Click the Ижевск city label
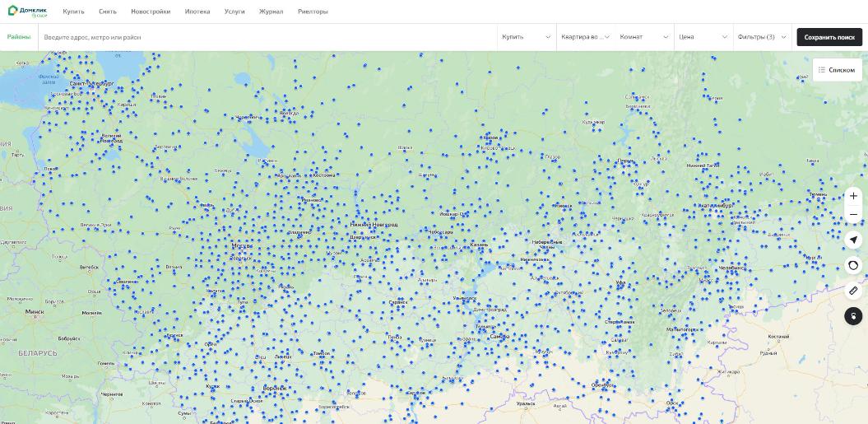868x424 pixels. 563,205
